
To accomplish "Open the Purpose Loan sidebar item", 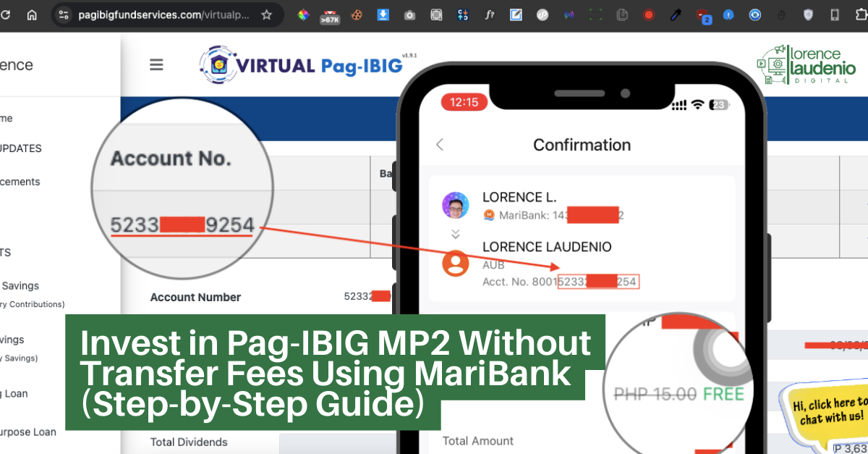I will point(28,432).
